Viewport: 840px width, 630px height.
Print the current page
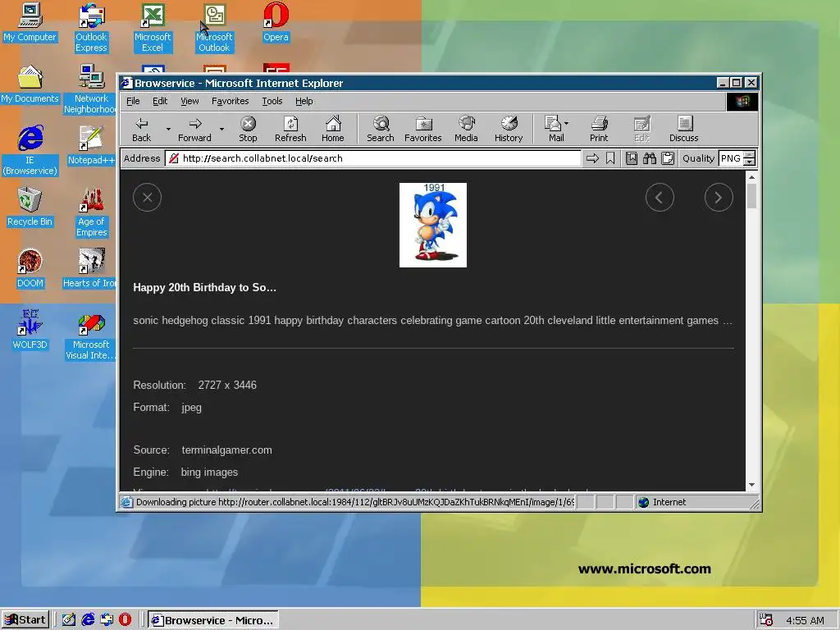(x=599, y=129)
